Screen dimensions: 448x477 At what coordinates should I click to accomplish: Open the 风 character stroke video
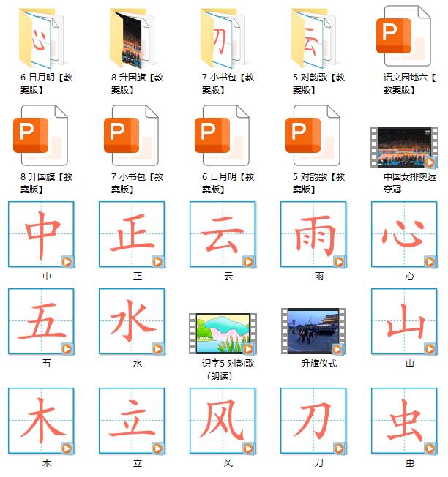[x=223, y=421]
